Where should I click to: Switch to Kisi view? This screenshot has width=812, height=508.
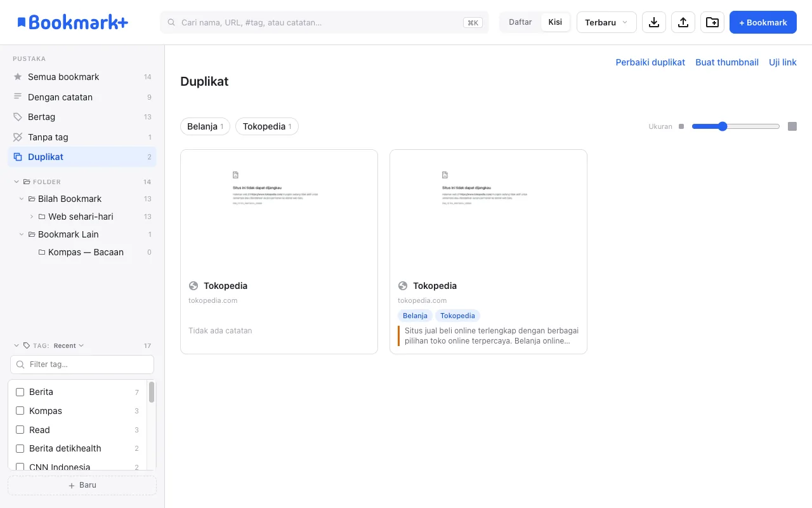[555, 22]
